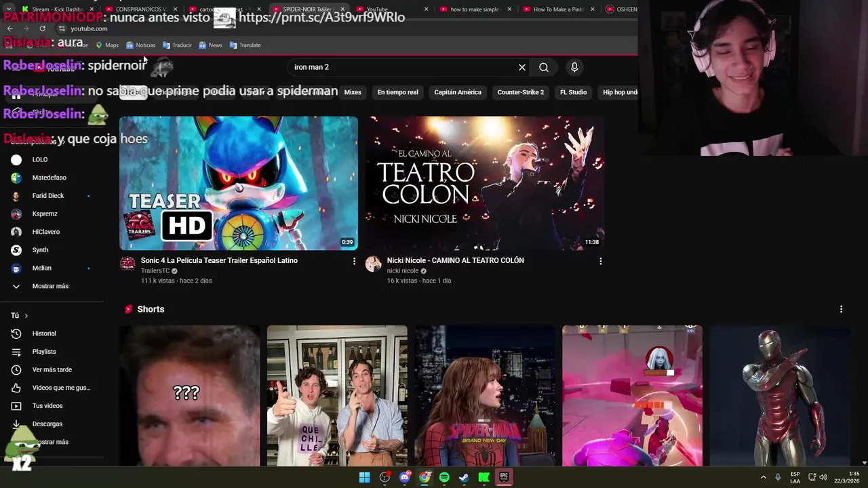868x488 pixels.
Task: Open the Iron Man armor Short thumbnail
Action: [780, 396]
